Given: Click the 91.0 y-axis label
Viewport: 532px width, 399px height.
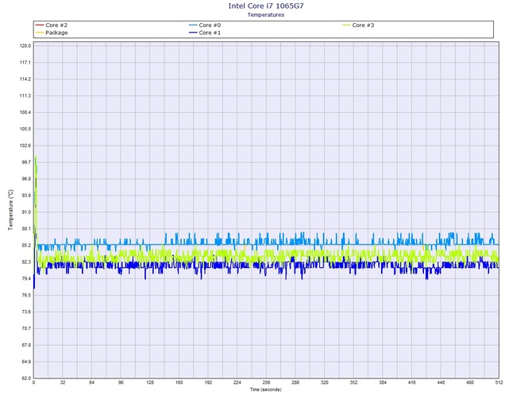Looking at the screenshot, I should click(26, 212).
